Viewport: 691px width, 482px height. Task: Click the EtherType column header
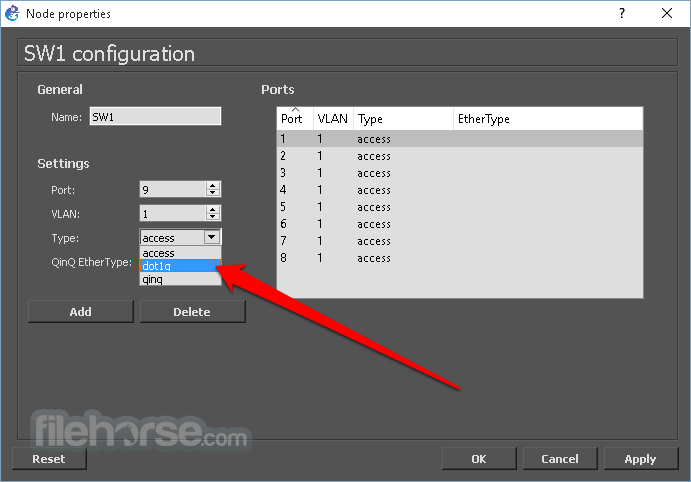pos(548,119)
